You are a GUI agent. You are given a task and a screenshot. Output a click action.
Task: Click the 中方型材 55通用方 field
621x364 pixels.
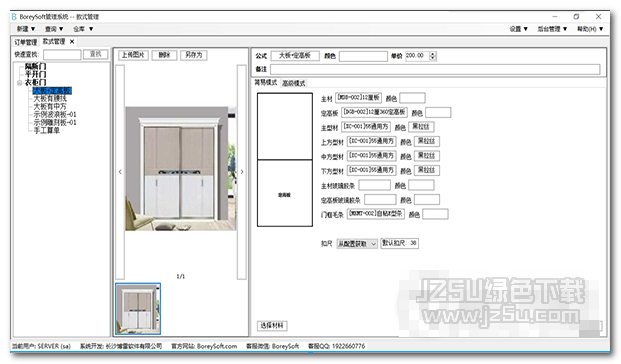pos(371,156)
